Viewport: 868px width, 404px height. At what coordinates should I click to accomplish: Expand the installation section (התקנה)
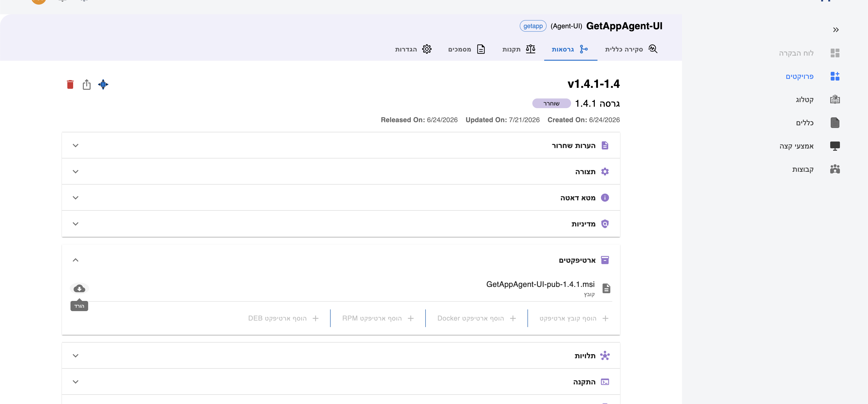pos(76,382)
